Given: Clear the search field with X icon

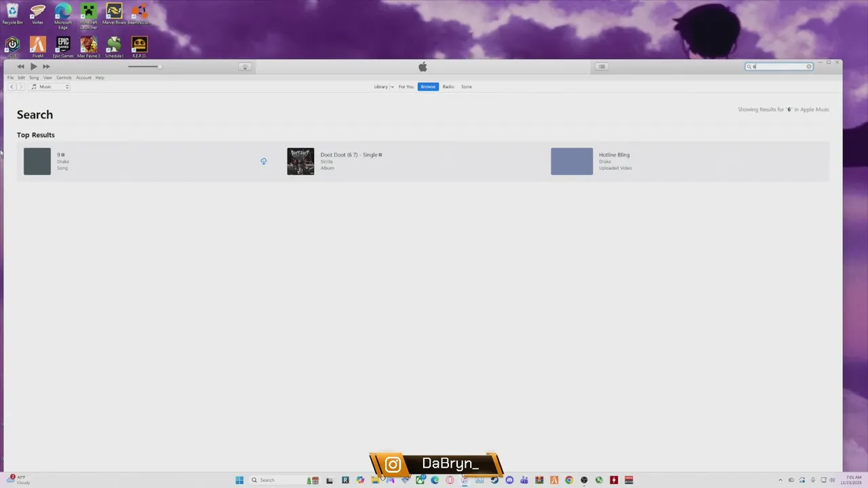Looking at the screenshot, I should click(x=808, y=66).
